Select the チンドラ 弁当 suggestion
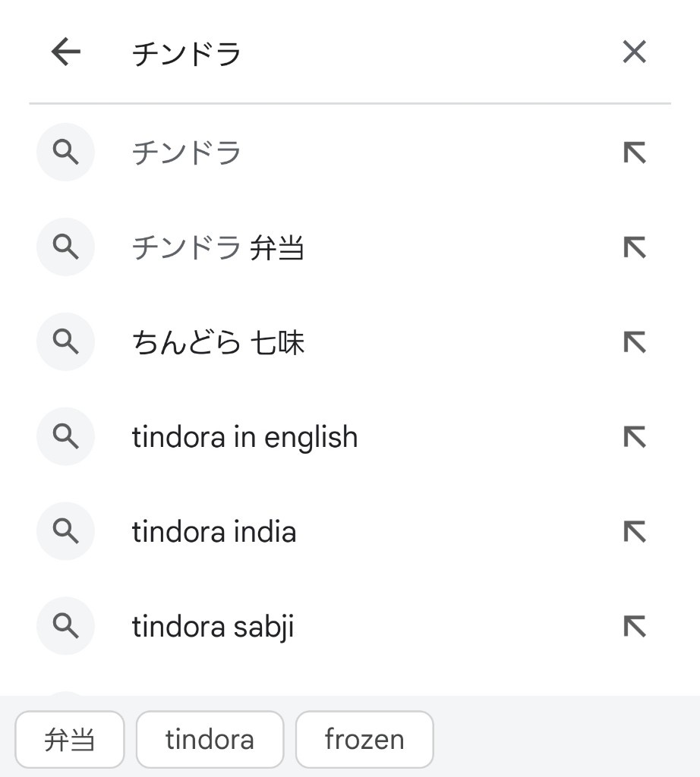Screen dimensions: 700x777 pos(218,248)
